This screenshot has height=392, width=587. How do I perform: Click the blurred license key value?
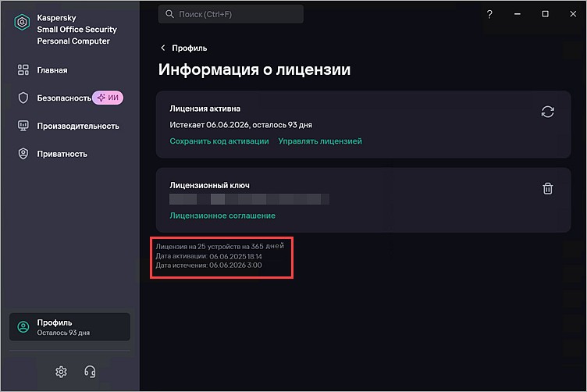pos(249,199)
